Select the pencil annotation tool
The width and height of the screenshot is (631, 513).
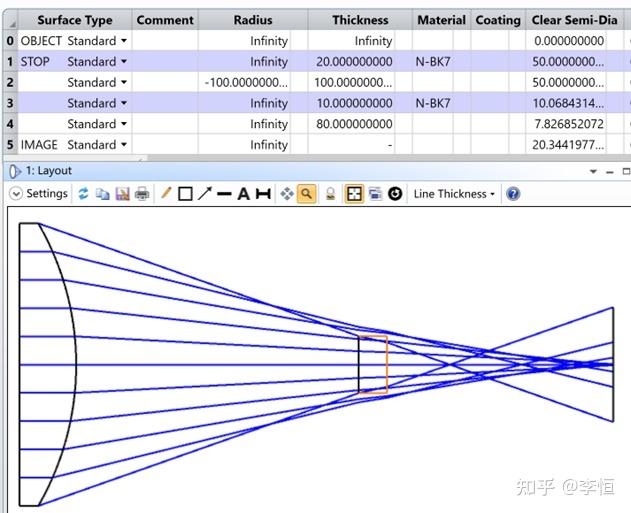tap(166, 194)
